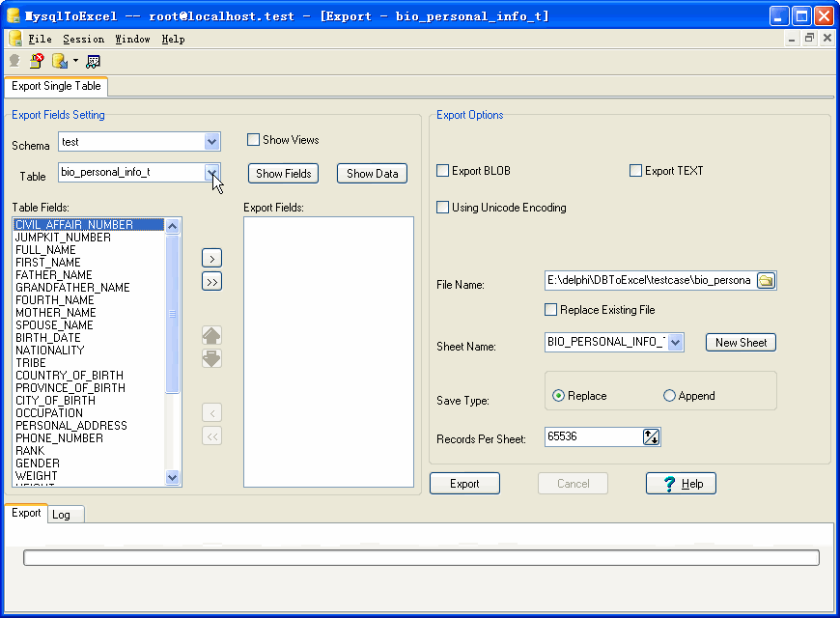Click inside the Export Fields list box
Viewport: 840px width, 618px height.
(328, 351)
